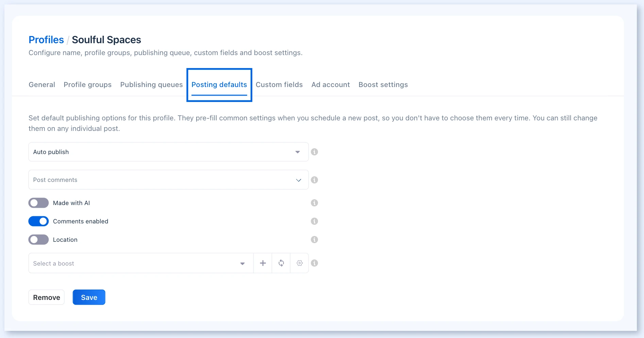
Task: Click info icon for Comments enabled
Action: (315, 221)
